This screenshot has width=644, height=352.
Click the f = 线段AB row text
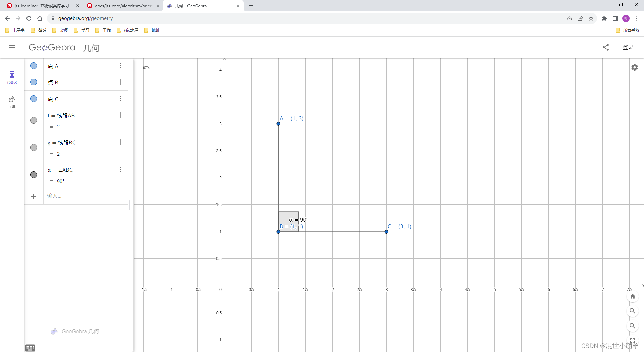(61, 115)
